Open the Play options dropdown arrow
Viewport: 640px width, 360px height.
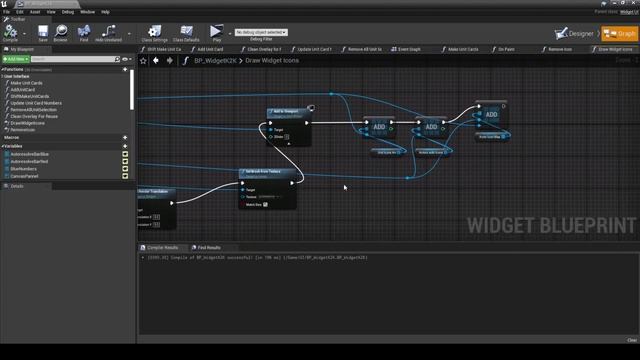tap(230, 33)
